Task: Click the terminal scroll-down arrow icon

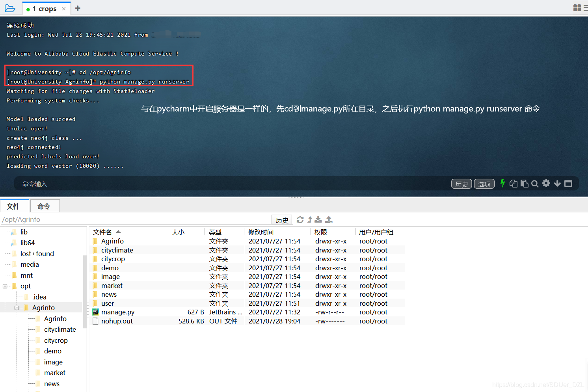Action: point(557,183)
